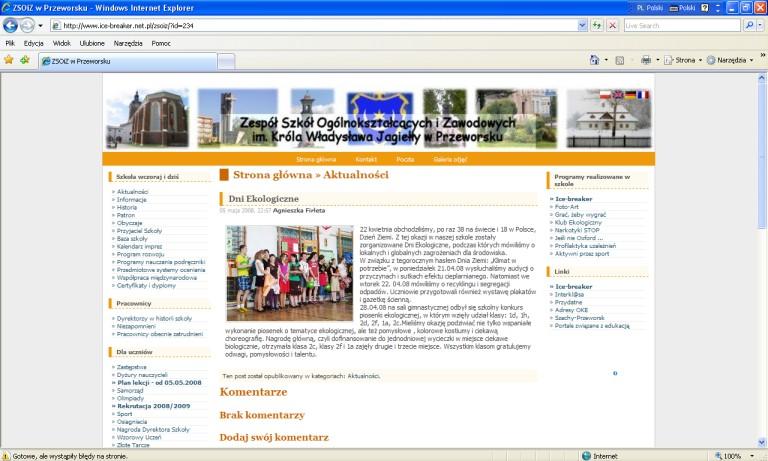Go back with the browser Back arrow
Viewport: 768px width, 461px height.
pyautogui.click(x=10, y=25)
